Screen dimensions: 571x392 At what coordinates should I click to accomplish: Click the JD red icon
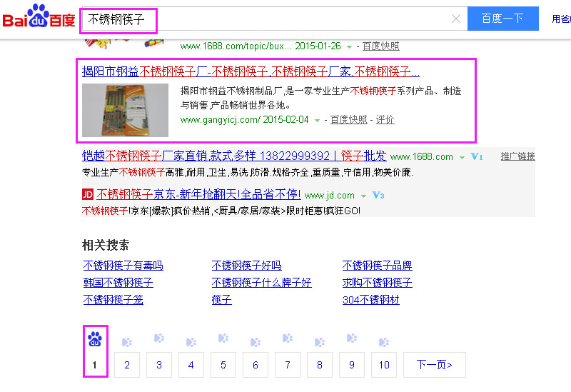coord(88,194)
